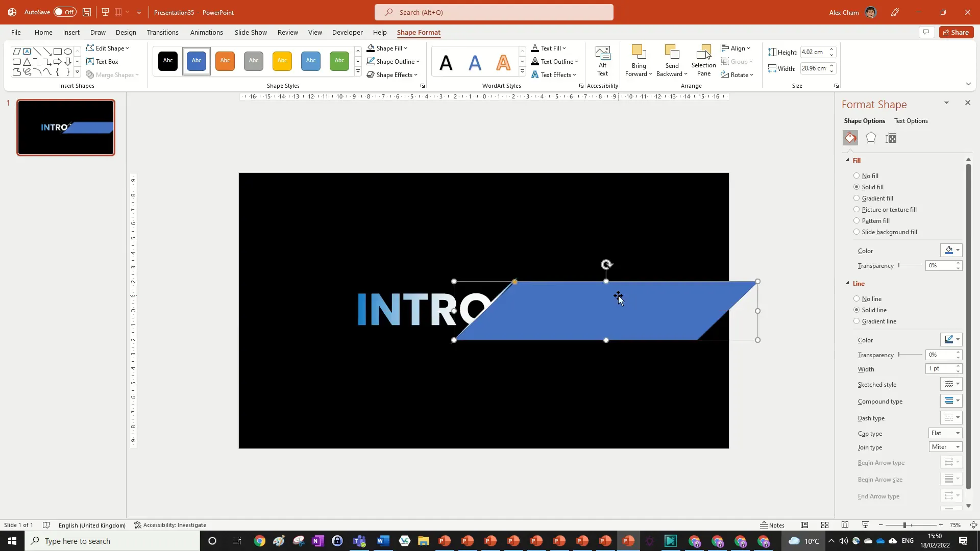Open the Insert ribbon tab
This screenshot has height=551, width=980.
71,32
